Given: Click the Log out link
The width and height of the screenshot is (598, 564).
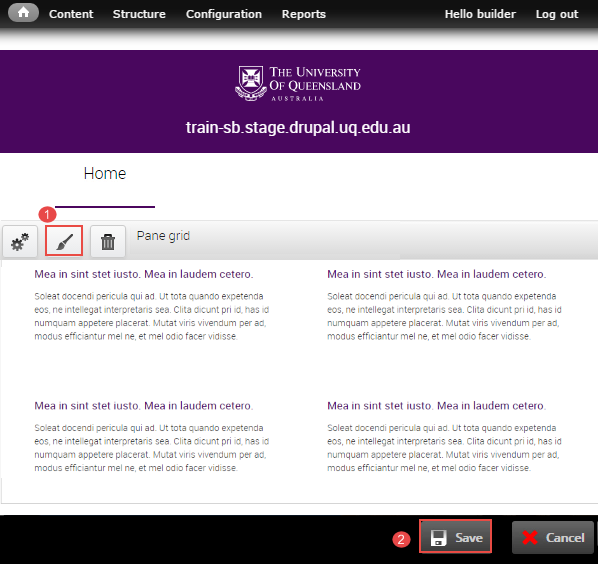Looking at the screenshot, I should pos(557,14).
